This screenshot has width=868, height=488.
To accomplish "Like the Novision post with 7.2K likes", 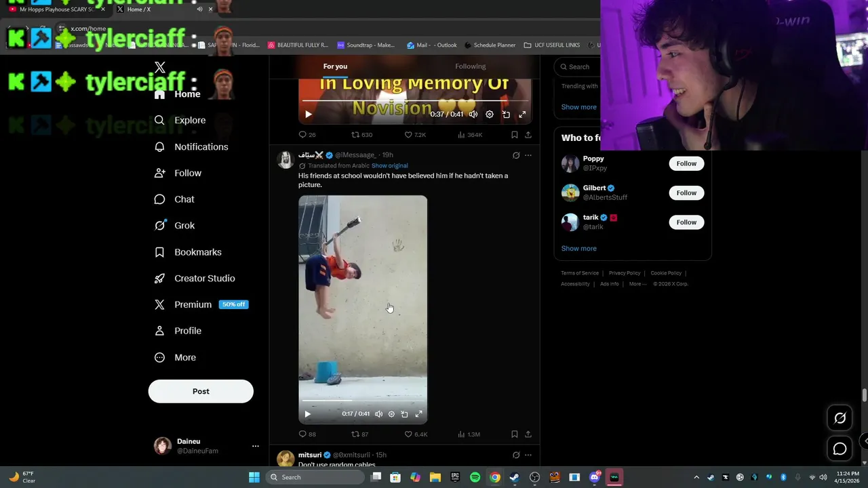I will pyautogui.click(x=415, y=135).
